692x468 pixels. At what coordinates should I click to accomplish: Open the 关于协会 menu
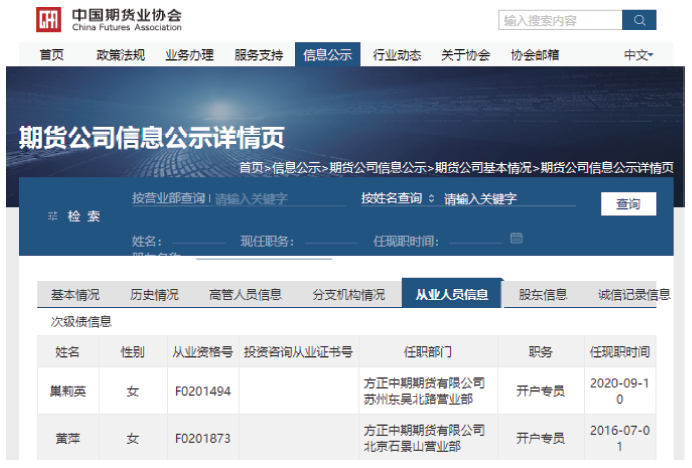pos(466,55)
